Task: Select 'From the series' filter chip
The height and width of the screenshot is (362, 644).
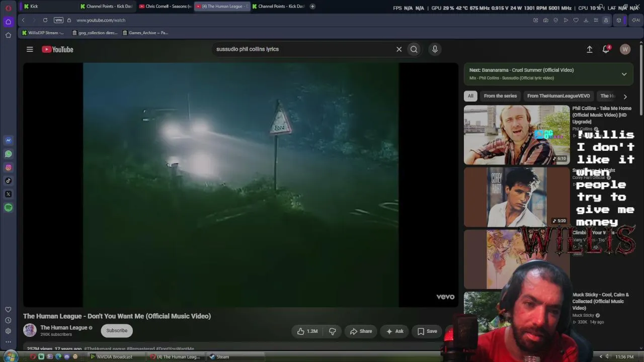Action: coord(500,96)
